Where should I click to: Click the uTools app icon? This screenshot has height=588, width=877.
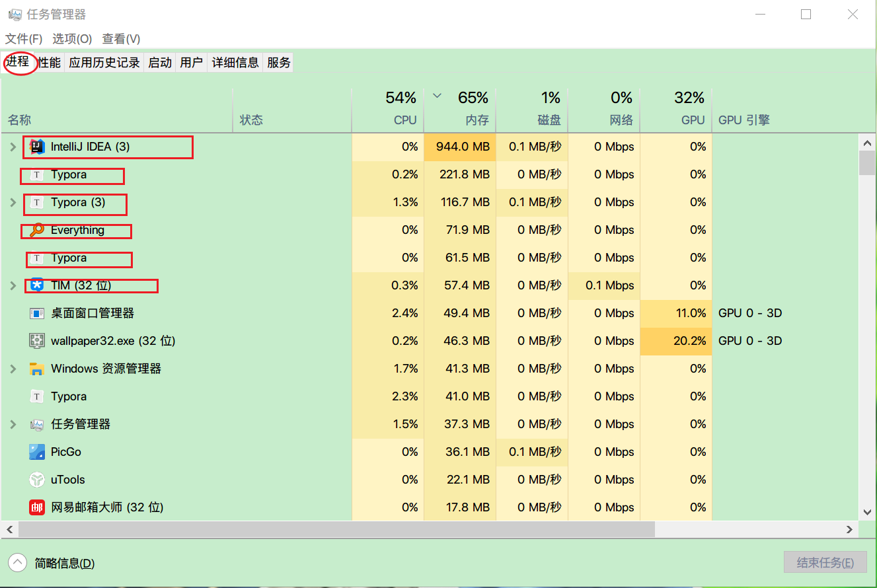click(37, 480)
